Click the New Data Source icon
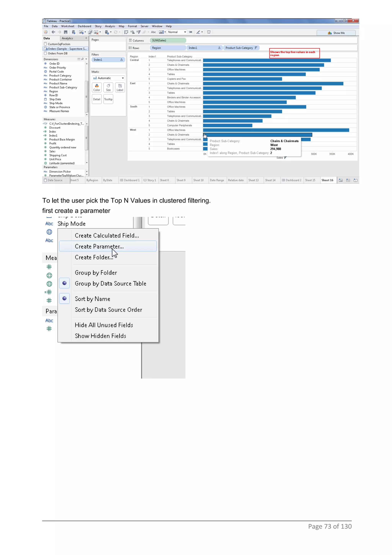The width and height of the screenshot is (392, 555). point(74,32)
